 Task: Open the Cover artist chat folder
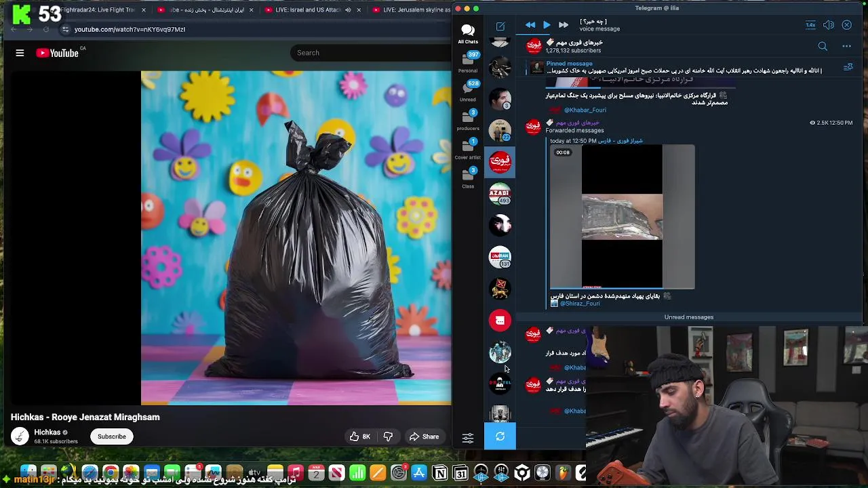(x=468, y=149)
